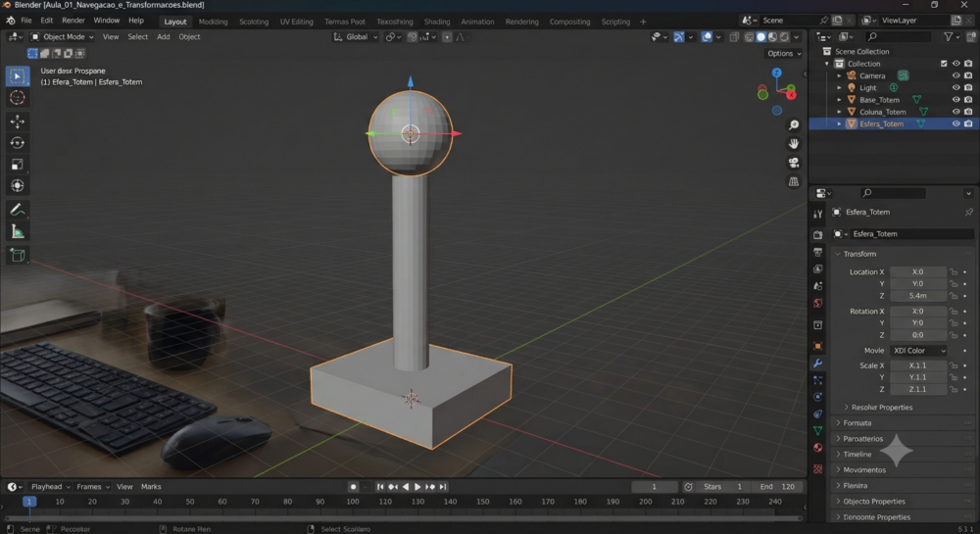Add a new workspace with plus button
980x534 pixels.
coord(643,22)
